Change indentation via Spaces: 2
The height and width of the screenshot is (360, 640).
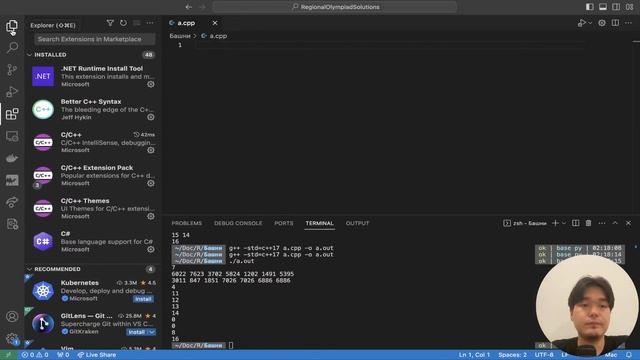point(512,355)
